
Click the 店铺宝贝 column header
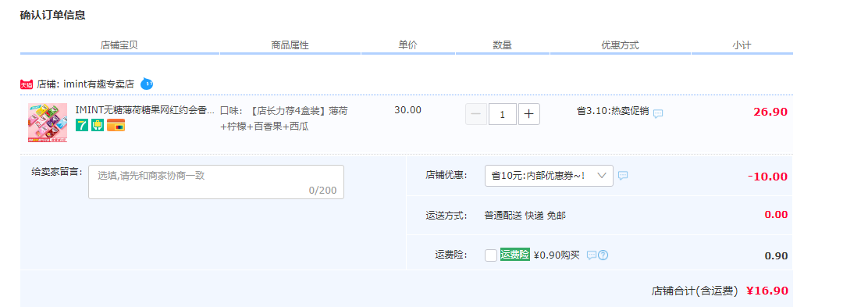[x=119, y=45]
